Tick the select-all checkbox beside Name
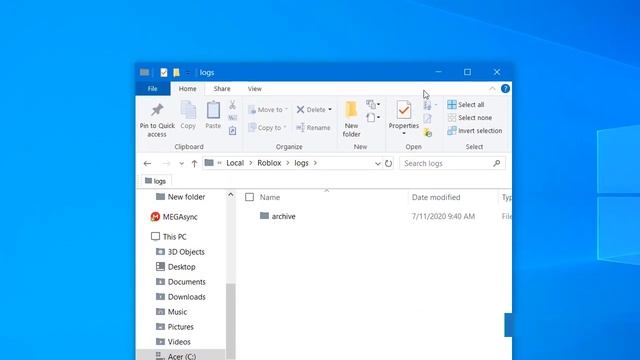This screenshot has height=360, width=640. coord(249,197)
